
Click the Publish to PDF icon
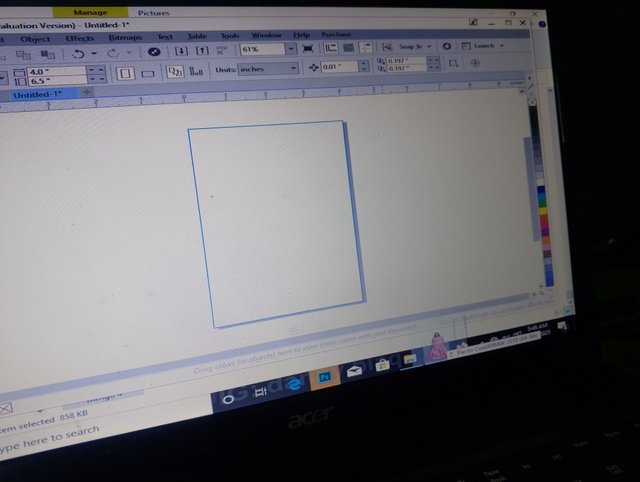(x=222, y=50)
